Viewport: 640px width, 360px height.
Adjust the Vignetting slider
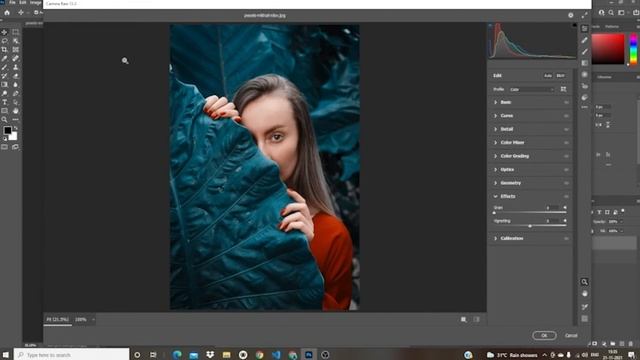pos(530,226)
